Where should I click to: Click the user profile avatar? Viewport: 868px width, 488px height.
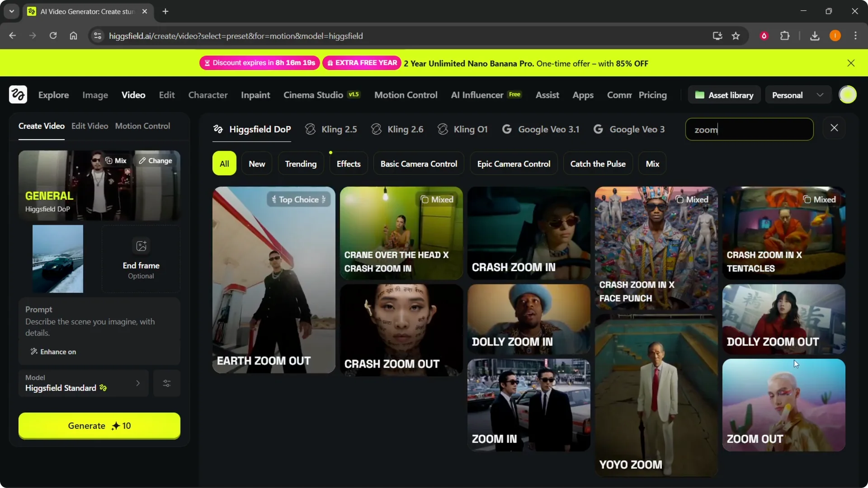847,95
